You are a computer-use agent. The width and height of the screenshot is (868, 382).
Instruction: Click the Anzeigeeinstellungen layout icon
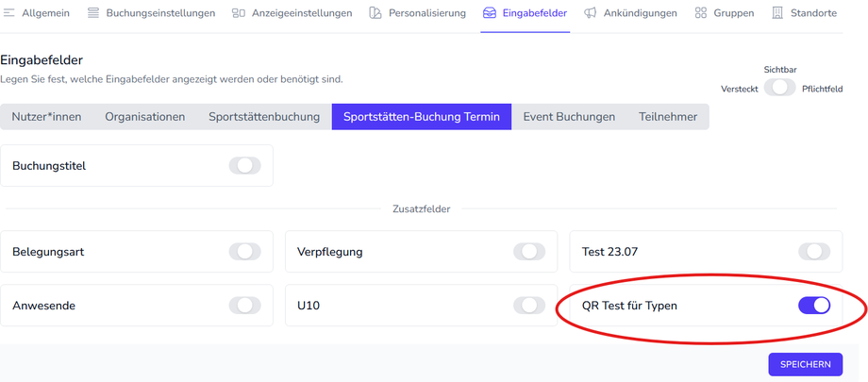coord(239,13)
